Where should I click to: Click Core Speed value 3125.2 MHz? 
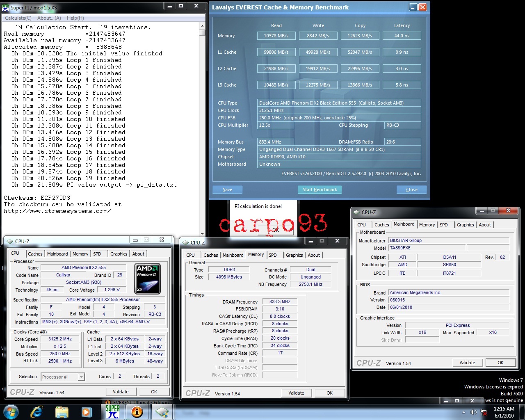60,339
